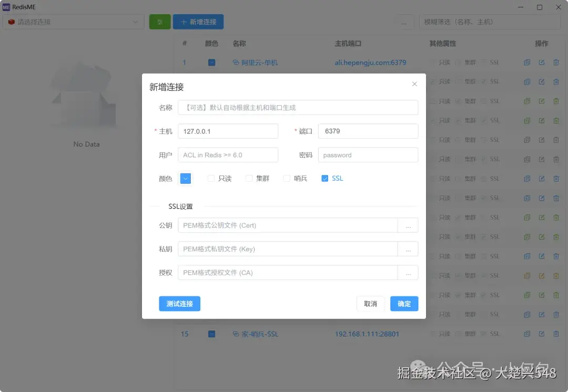Edit the 家-哨兵-SSL connection
568x392 pixels.
click(542, 334)
